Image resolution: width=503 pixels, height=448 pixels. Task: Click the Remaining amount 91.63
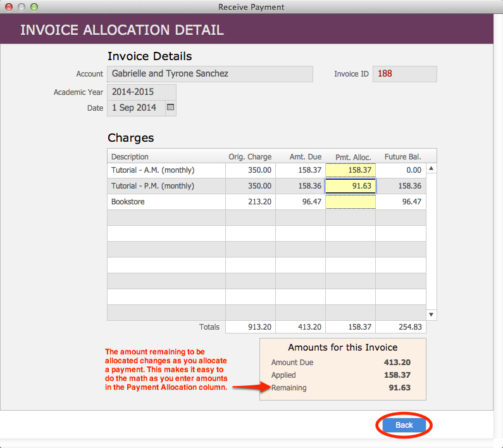point(399,388)
